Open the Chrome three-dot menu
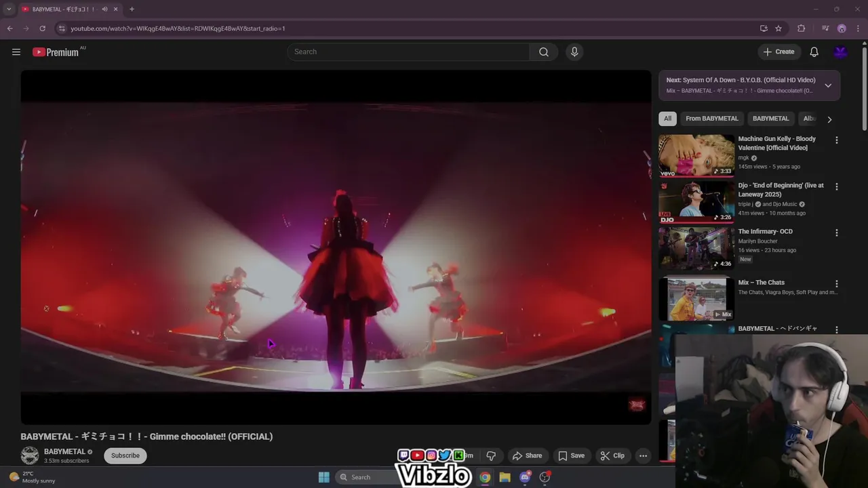The image size is (868, 488). 859,28
